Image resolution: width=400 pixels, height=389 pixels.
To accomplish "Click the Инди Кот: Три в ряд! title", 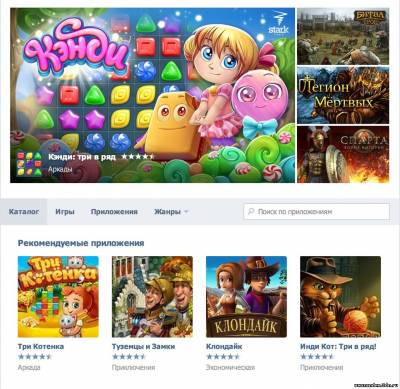I will coord(338,346).
